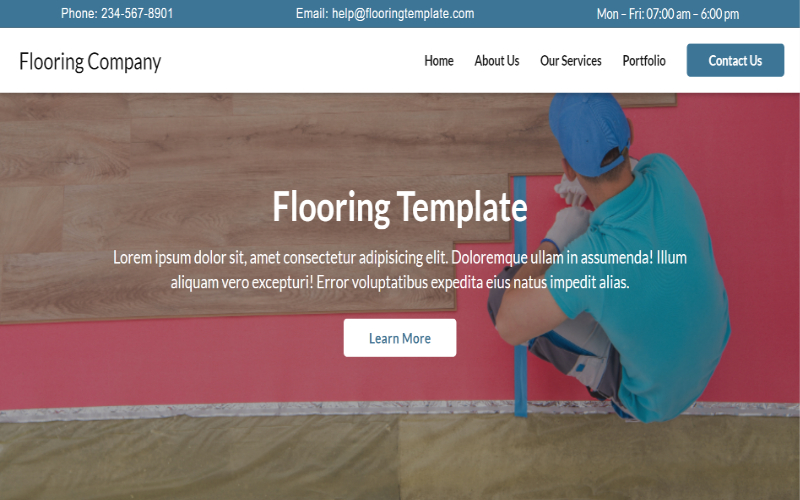Screen dimensions: 800x500
Task: Click the phone number 234-567-8901
Action: pos(137,13)
